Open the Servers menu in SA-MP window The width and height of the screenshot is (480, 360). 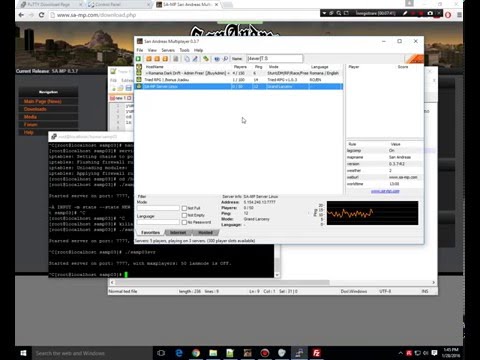point(168,50)
